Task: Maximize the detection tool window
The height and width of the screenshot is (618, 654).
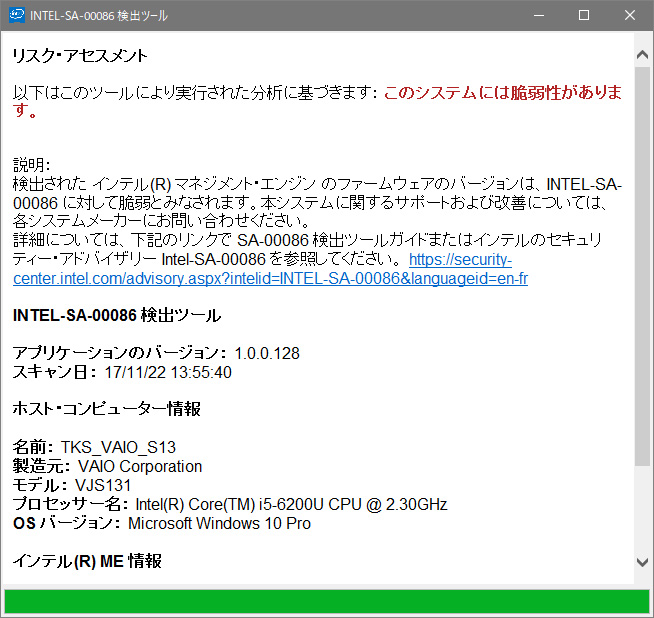Action: pyautogui.click(x=584, y=15)
